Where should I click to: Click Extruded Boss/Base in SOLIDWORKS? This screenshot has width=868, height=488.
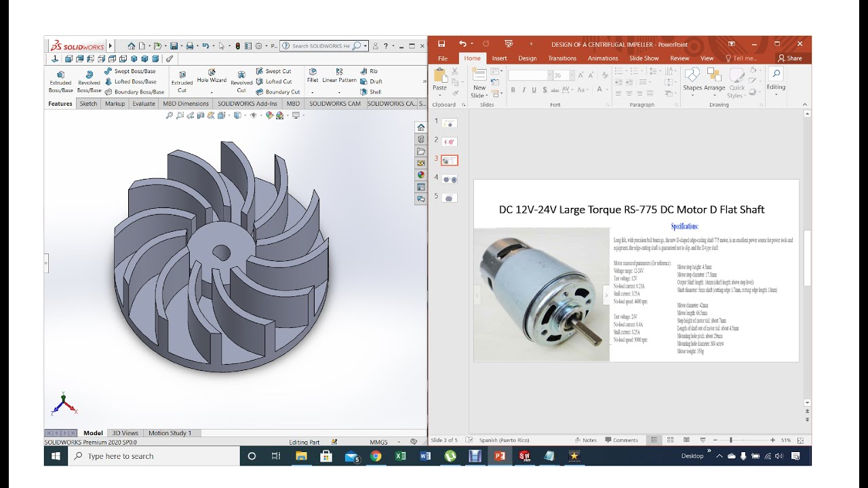pyautogui.click(x=60, y=81)
